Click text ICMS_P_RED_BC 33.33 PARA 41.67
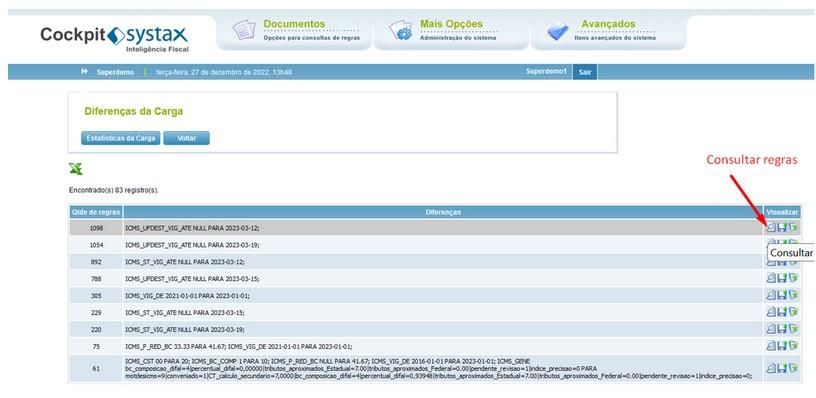 click(x=175, y=346)
